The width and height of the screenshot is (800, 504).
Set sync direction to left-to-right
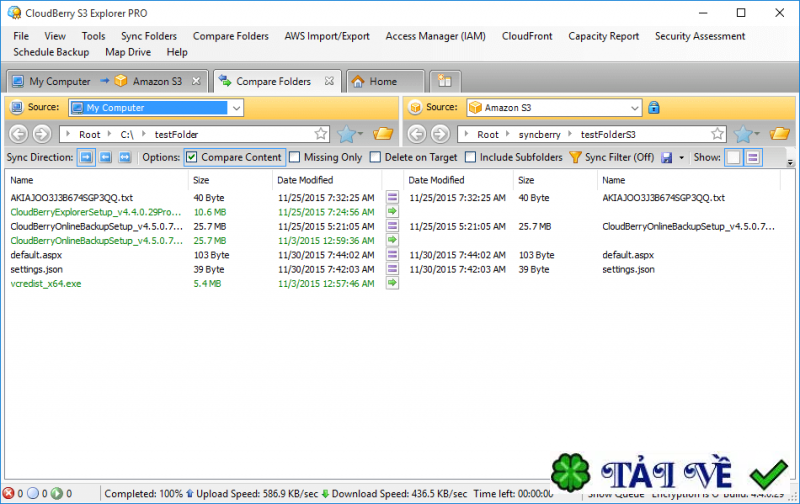86,157
